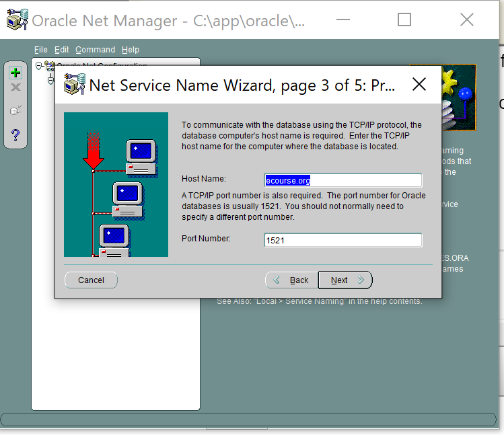Collapse the Oracle Net Configuration tree node
504x435 pixels.
pyautogui.click(x=39, y=66)
